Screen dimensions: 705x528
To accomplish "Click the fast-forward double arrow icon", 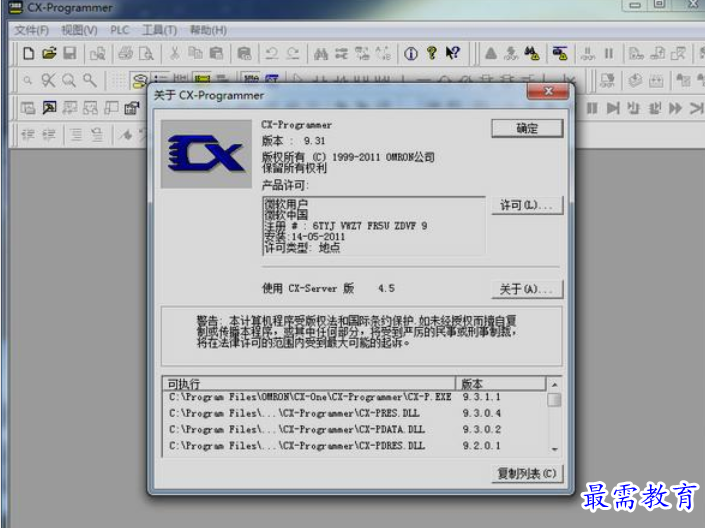I will tap(674, 108).
